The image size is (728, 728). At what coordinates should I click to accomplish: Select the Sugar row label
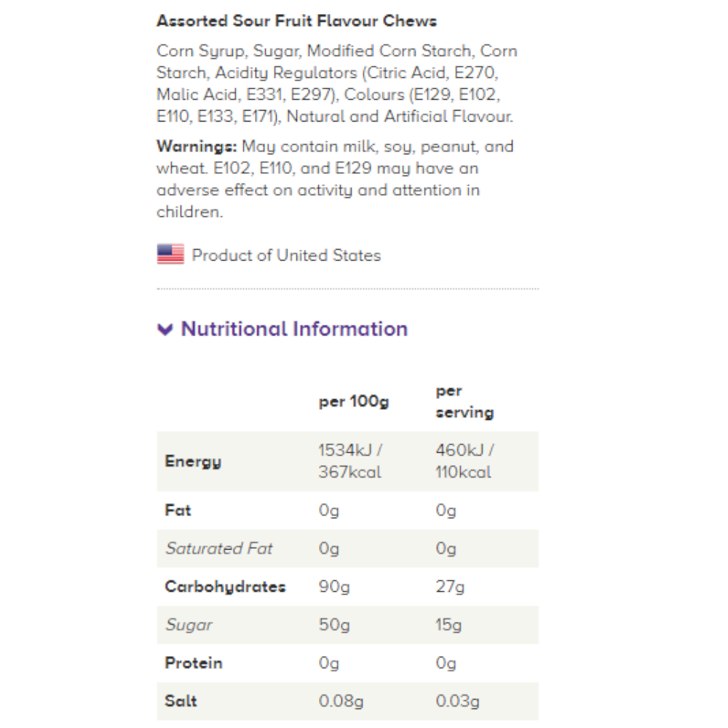(189, 625)
